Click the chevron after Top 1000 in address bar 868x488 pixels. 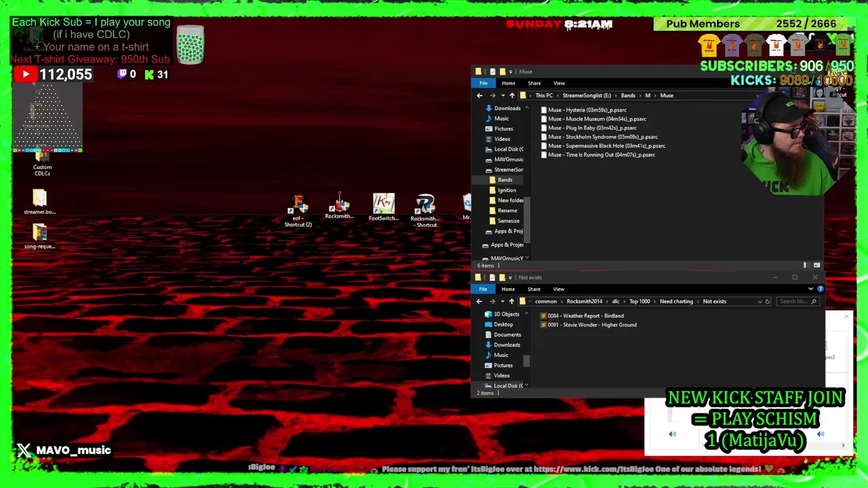(x=654, y=302)
